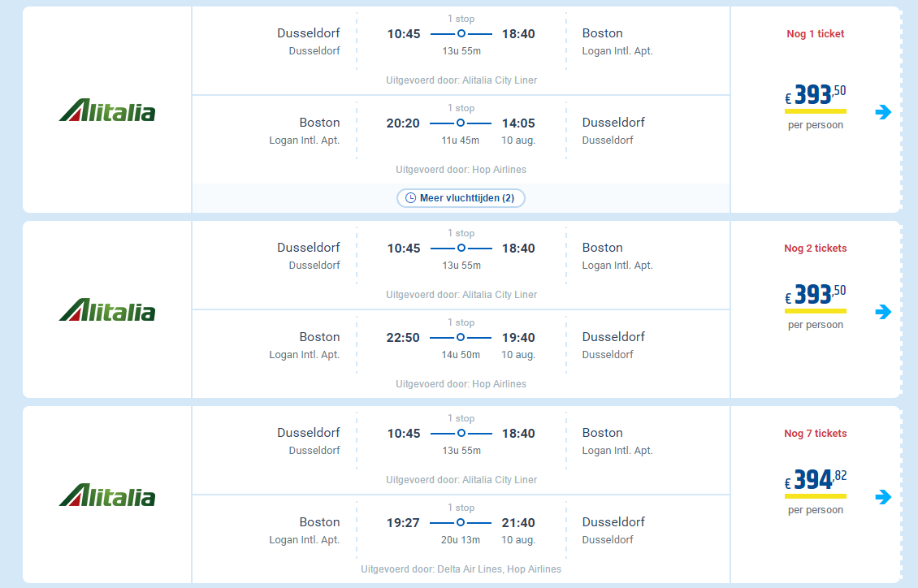Screen dimensions: 918x588
Task: Click the Nog 7 tickets label
Action: click(x=816, y=434)
